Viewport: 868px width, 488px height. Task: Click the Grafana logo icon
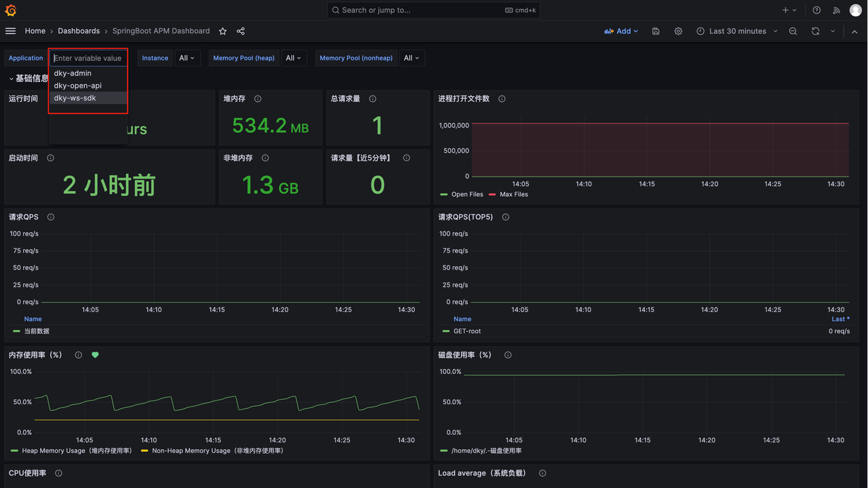tap(10, 10)
